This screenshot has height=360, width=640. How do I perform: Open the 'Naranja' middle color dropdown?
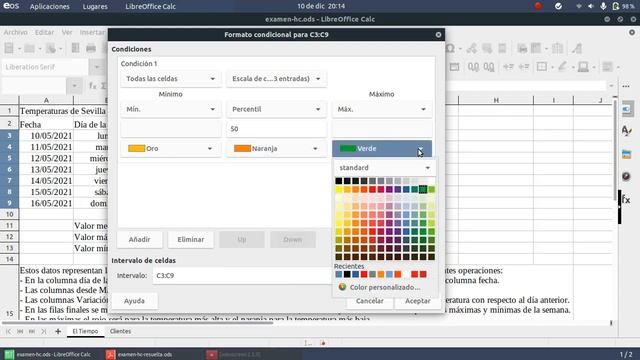tap(276, 149)
